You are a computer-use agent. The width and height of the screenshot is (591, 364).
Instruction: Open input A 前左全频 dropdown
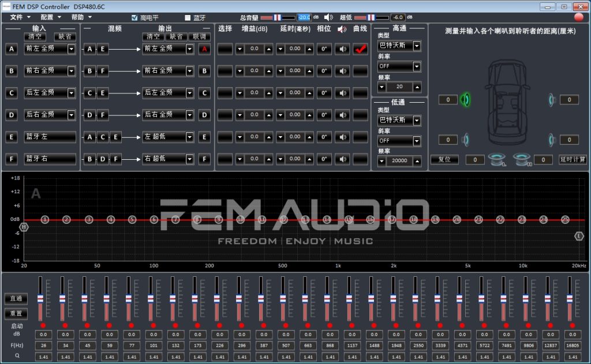coord(71,49)
